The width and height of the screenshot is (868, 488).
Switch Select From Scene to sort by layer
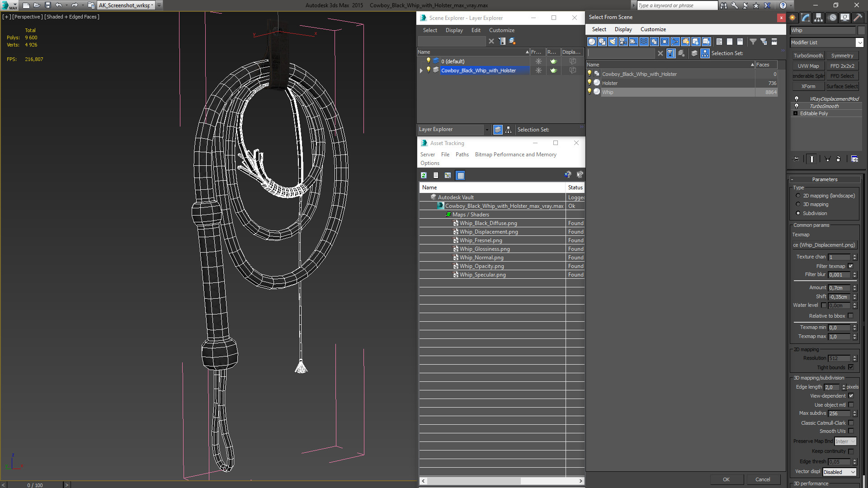[694, 53]
